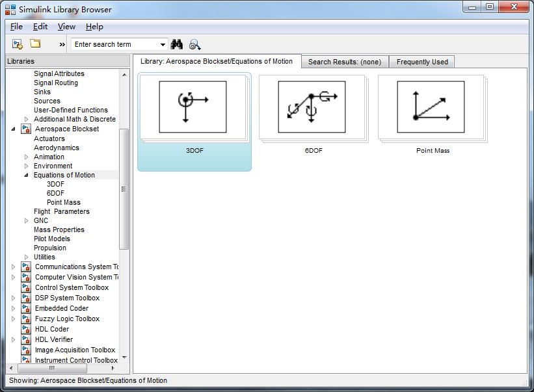Screen dimensions: 534x392
Task: Collapse the Equations of Motion tree node
Action: (x=27, y=175)
